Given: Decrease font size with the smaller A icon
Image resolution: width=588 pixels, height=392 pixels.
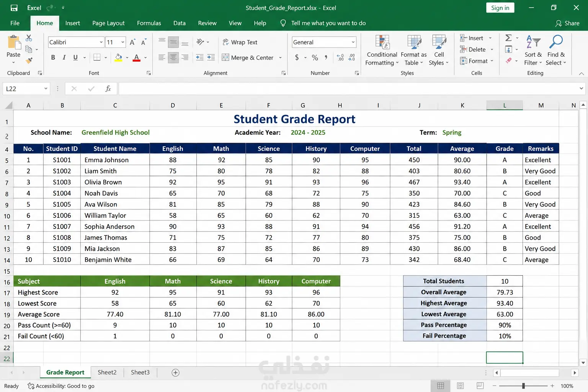Looking at the screenshot, I should coord(144,42).
